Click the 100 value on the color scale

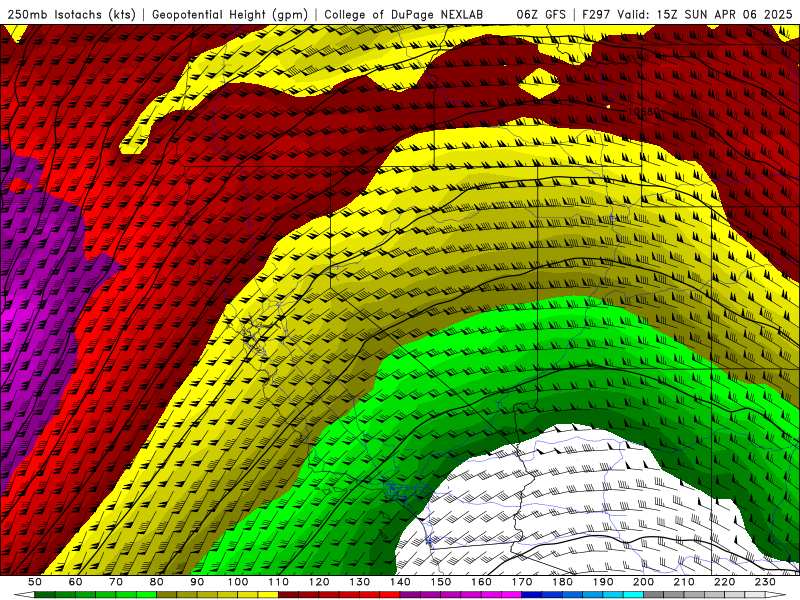tap(238, 582)
